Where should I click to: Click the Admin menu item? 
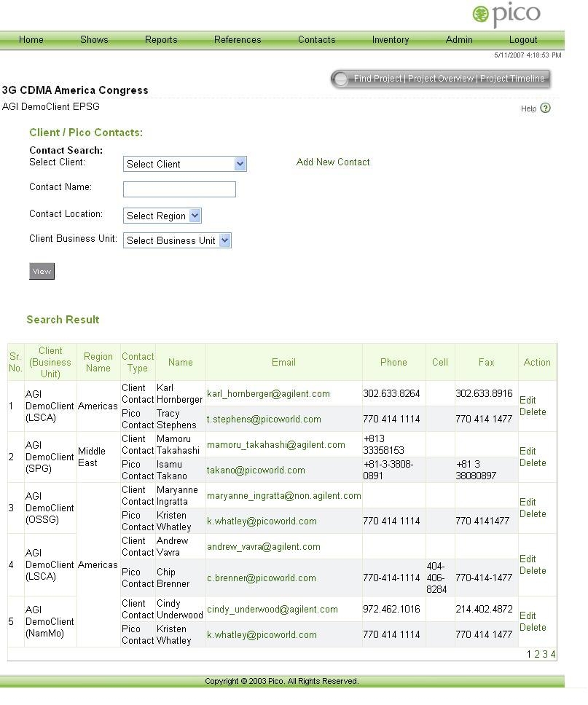459,39
